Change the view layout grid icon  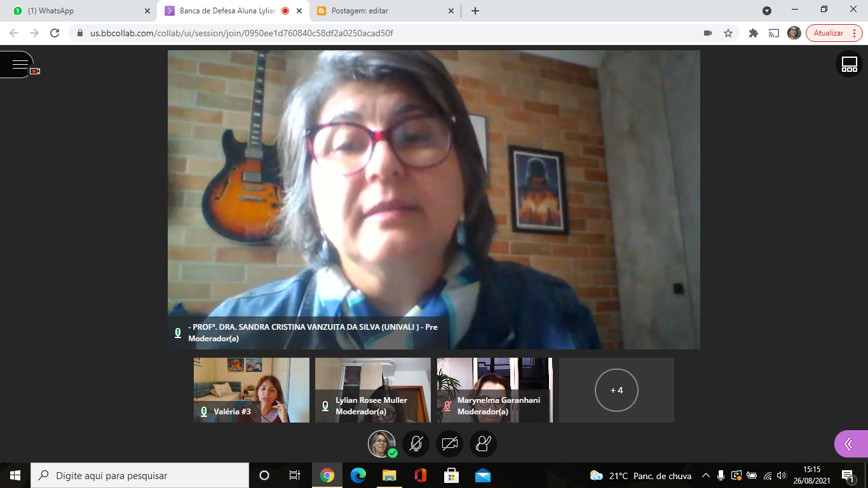(849, 64)
